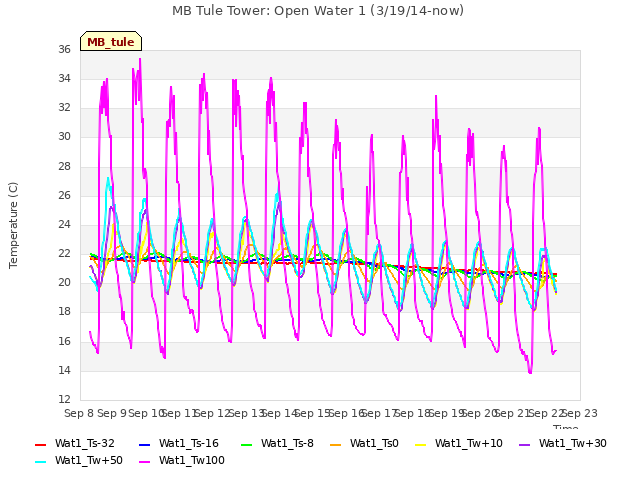Click the purple Wat1_Tw+30 legend swatch

click(x=524, y=445)
